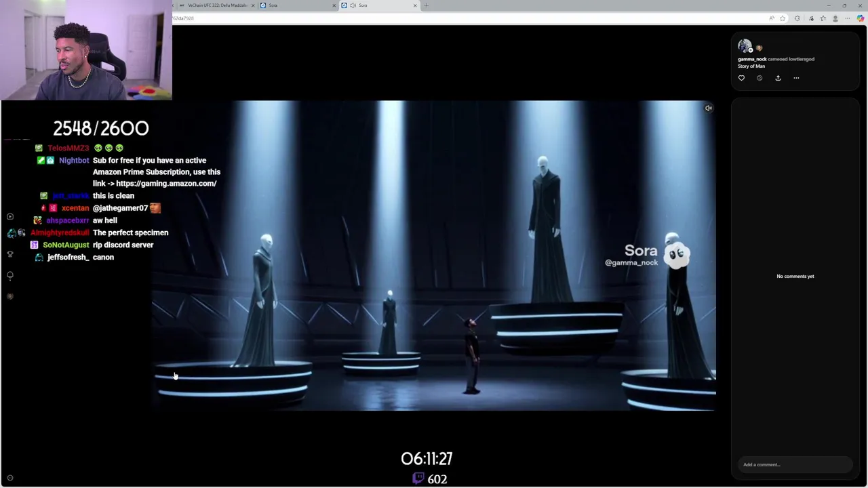The width and height of the screenshot is (868, 488).
Task: Open the browser profile icon
Action: click(x=835, y=18)
